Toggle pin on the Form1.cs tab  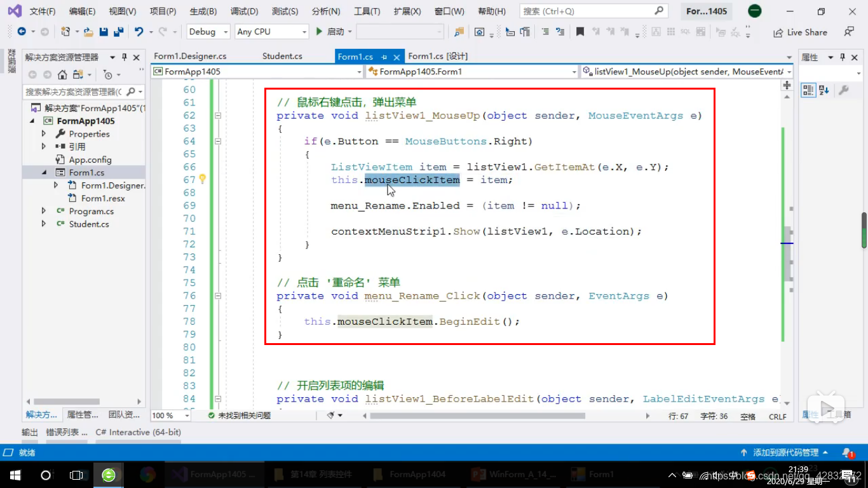384,57
